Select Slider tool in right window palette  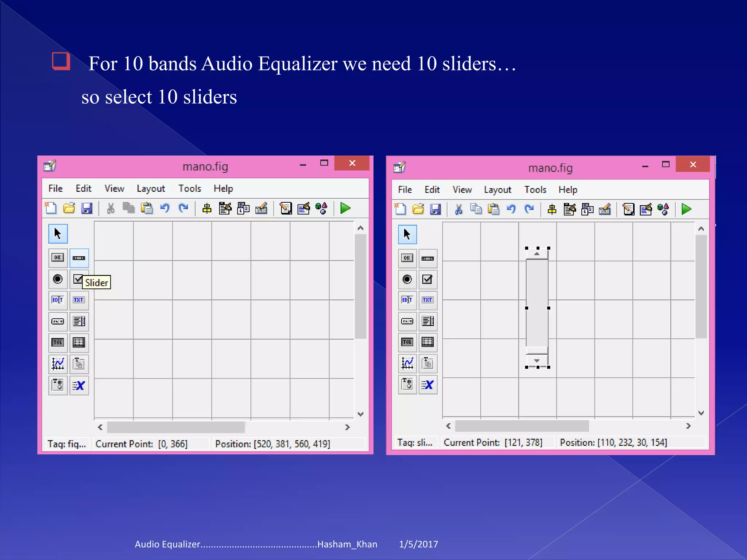coord(427,258)
